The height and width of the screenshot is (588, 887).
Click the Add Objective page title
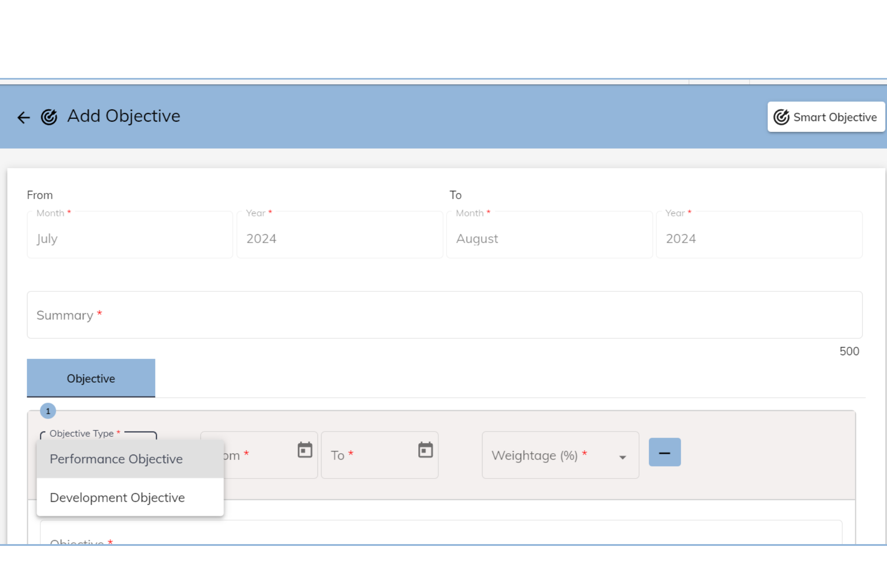pyautogui.click(x=124, y=116)
